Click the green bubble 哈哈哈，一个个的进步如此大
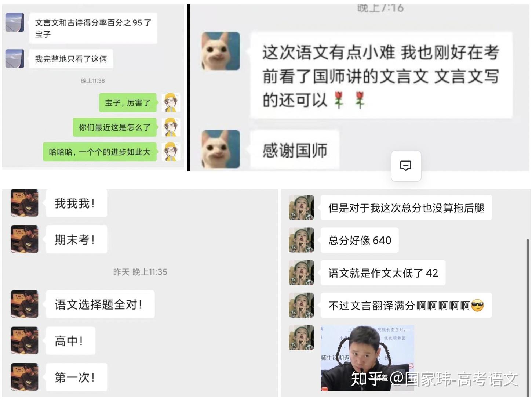Image resolution: width=532 pixels, height=401 pixels. 100,152
